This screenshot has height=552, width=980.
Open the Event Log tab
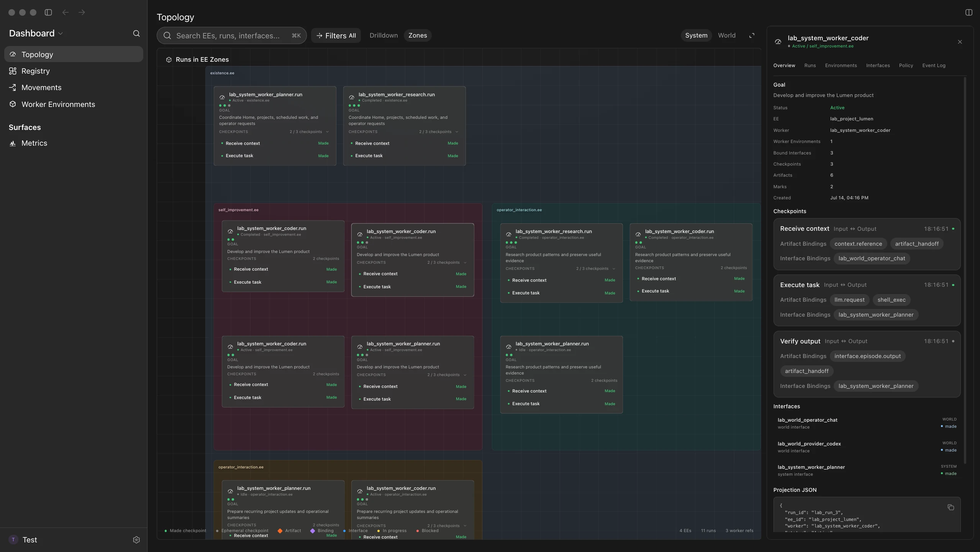(x=934, y=66)
